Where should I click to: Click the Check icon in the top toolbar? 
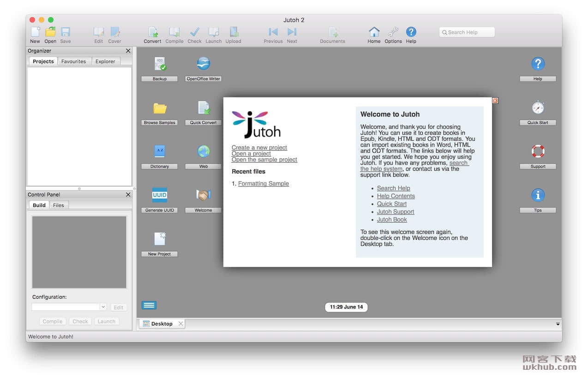tap(195, 32)
